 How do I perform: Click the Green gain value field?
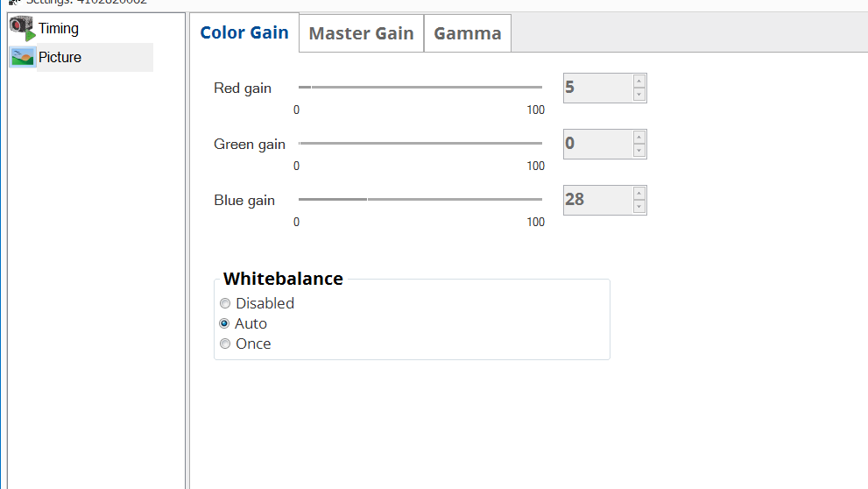pyautogui.click(x=597, y=144)
